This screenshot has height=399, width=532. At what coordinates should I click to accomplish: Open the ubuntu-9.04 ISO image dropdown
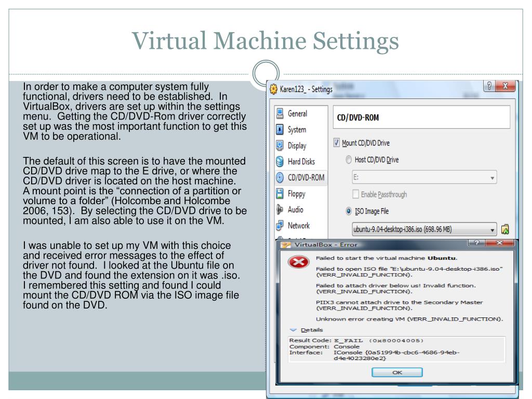coord(424,229)
